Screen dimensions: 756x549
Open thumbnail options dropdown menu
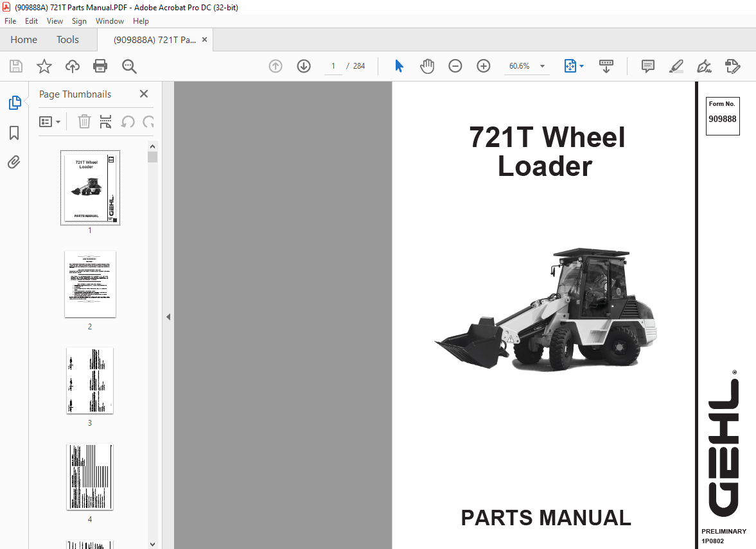(x=49, y=121)
